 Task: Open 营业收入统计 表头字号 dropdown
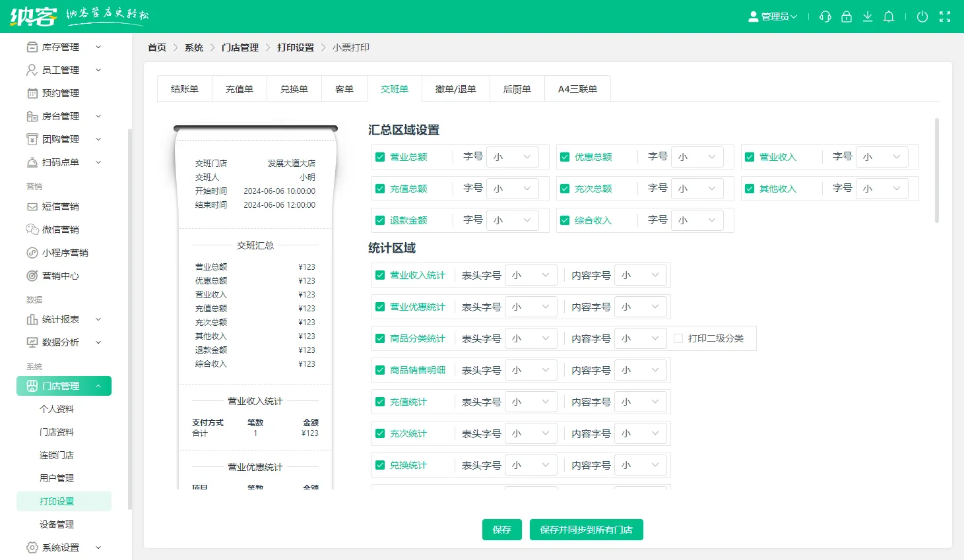[x=531, y=275]
